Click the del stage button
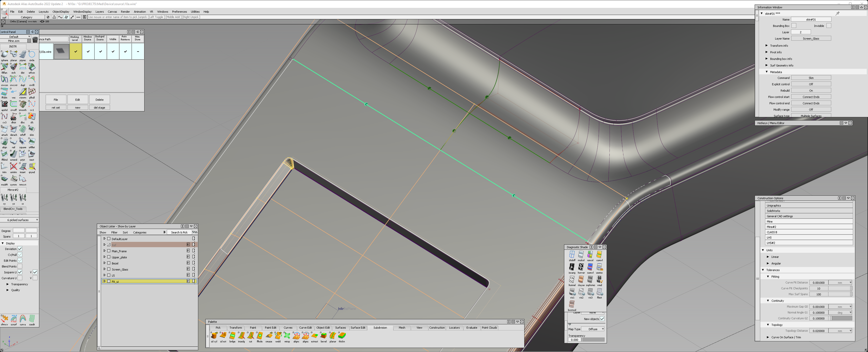 coord(99,108)
